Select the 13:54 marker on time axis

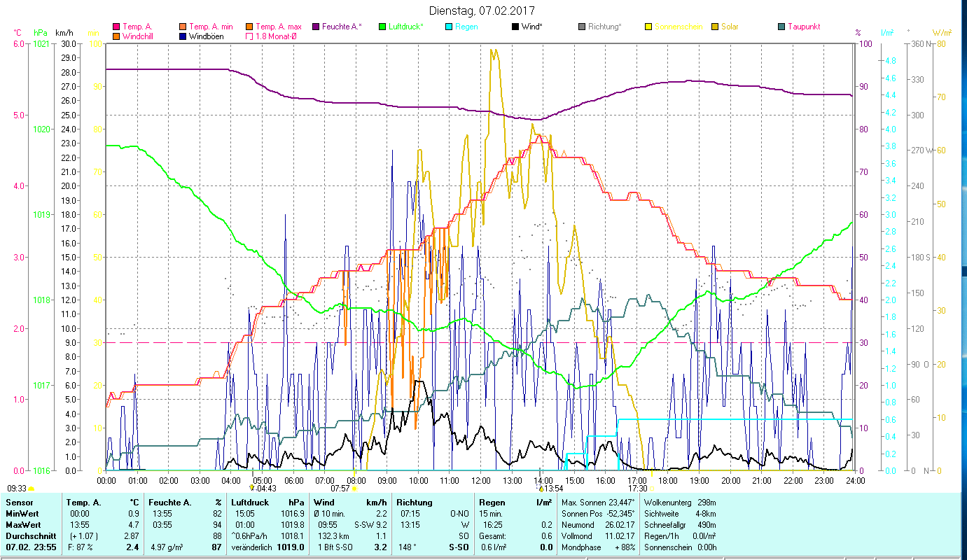pyautogui.click(x=550, y=488)
